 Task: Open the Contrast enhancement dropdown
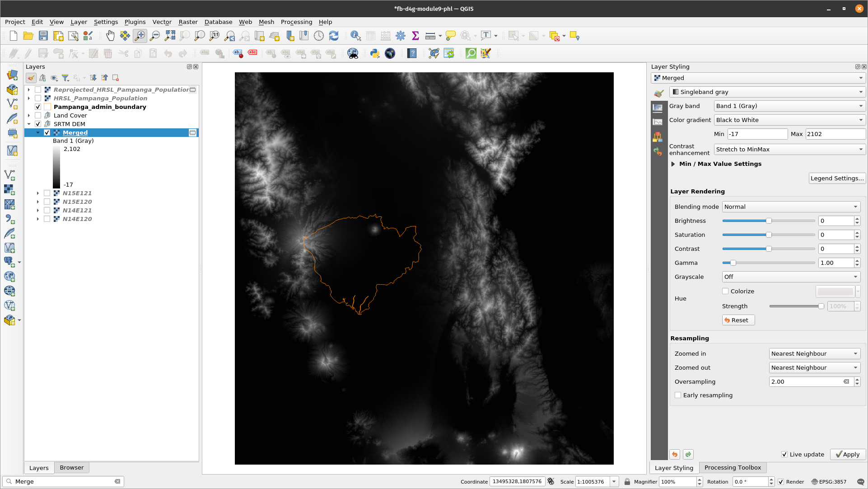789,149
